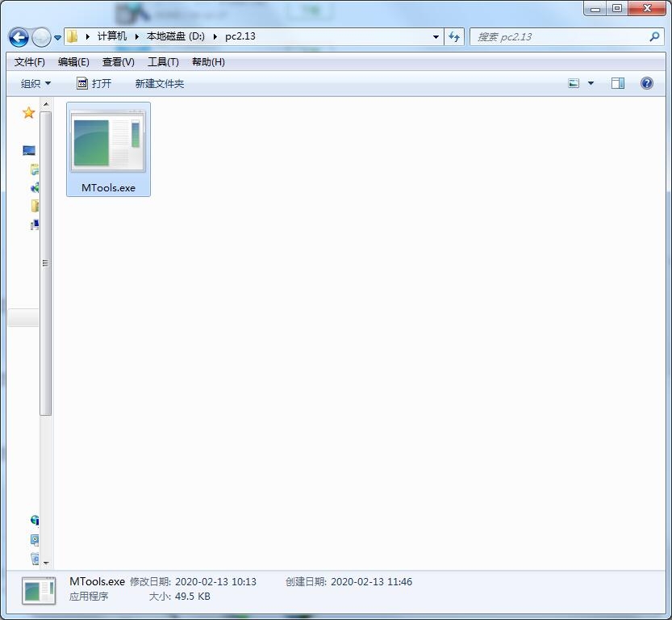Open the 文件(F) menu
Screen dimensions: 672x620
point(30,62)
